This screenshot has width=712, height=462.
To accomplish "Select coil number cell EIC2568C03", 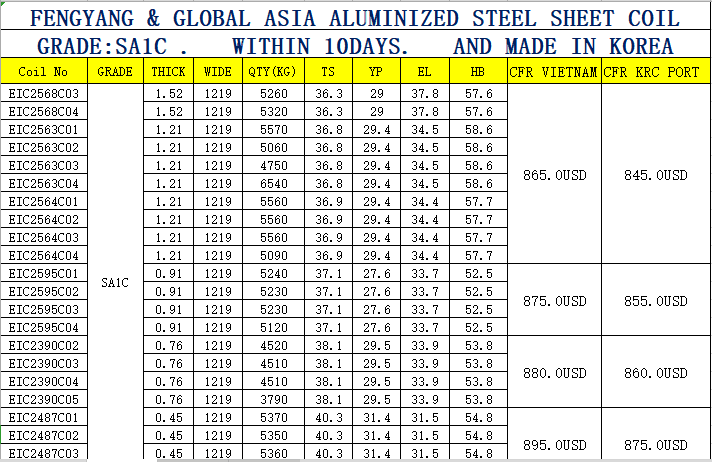I will coord(44,93).
